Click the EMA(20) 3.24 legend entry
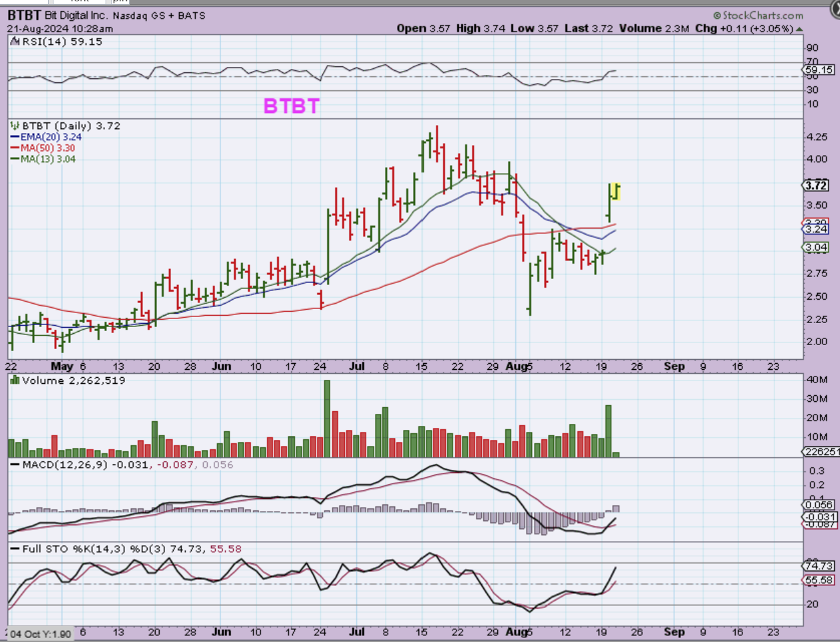Viewport: 840px width, 642px height. 51,137
